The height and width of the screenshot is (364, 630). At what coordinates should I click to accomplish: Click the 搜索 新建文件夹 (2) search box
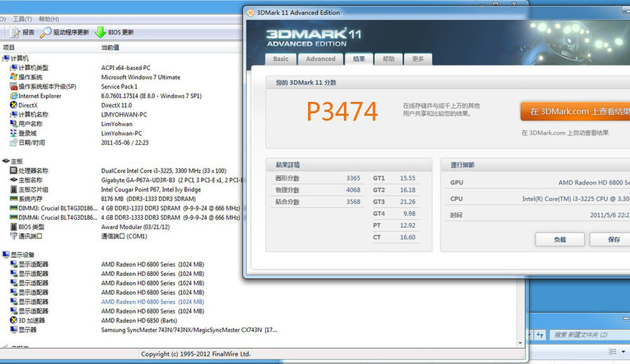(x=590, y=334)
